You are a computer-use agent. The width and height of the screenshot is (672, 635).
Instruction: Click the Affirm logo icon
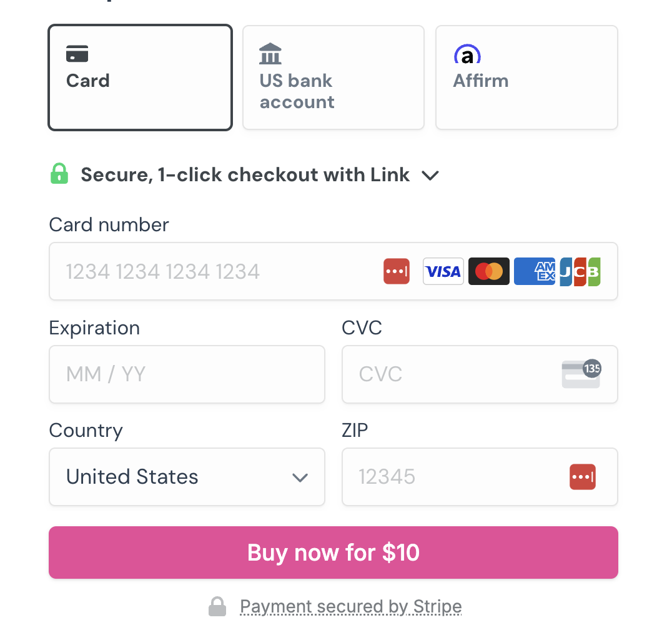pyautogui.click(x=468, y=54)
